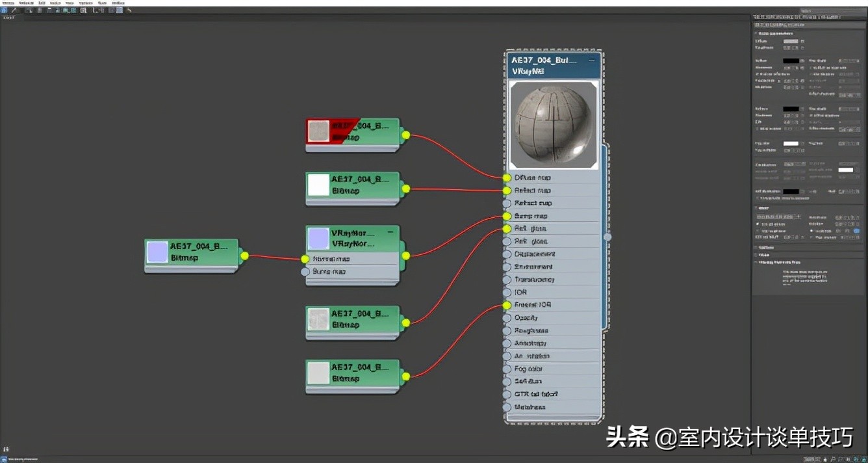Open the Material/Map Browser toolbar icon

(x=110, y=10)
